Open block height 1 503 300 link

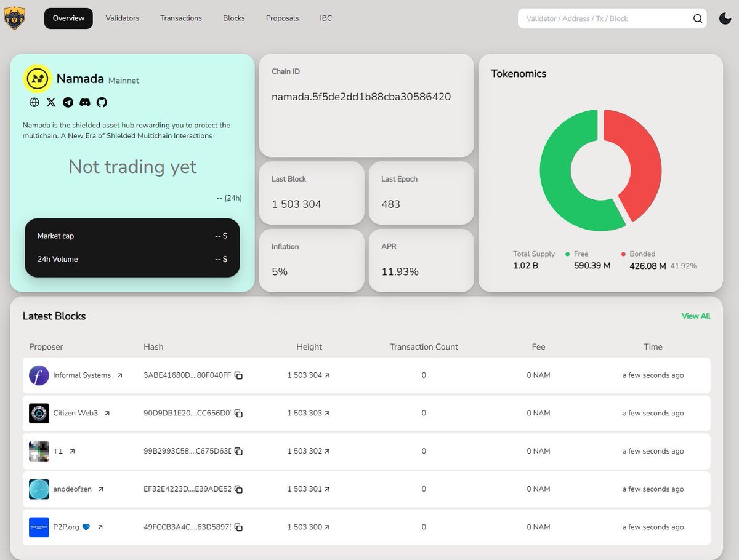(x=309, y=527)
